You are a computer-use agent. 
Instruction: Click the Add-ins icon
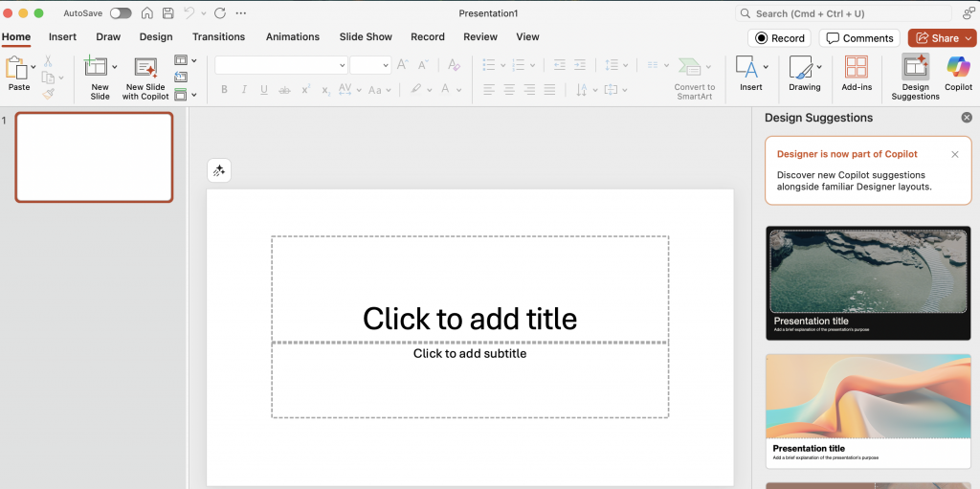point(857,69)
